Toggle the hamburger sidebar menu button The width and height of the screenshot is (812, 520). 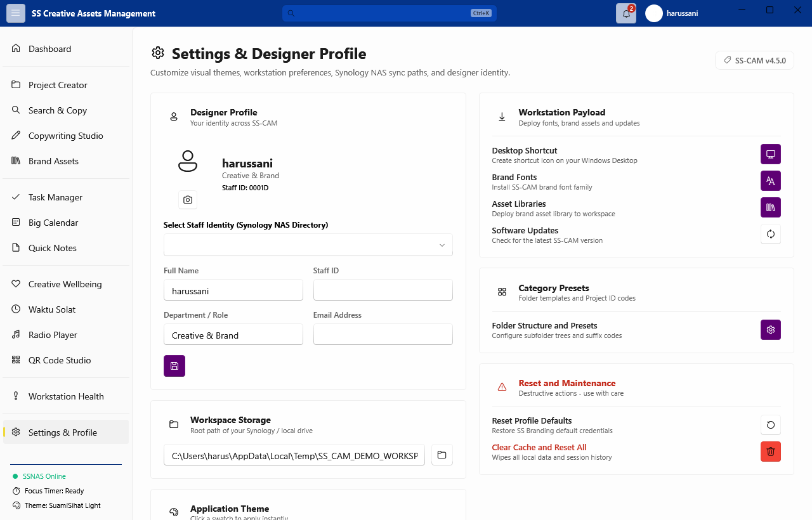coord(16,13)
